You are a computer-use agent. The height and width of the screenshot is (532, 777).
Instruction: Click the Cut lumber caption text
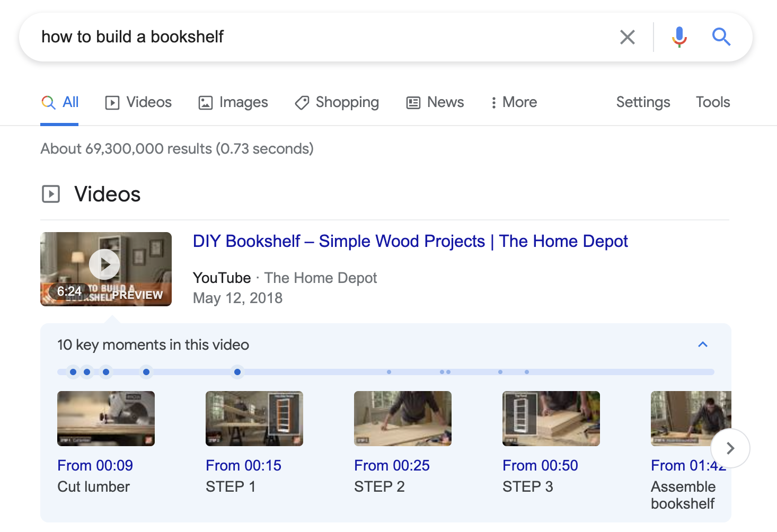tap(94, 486)
